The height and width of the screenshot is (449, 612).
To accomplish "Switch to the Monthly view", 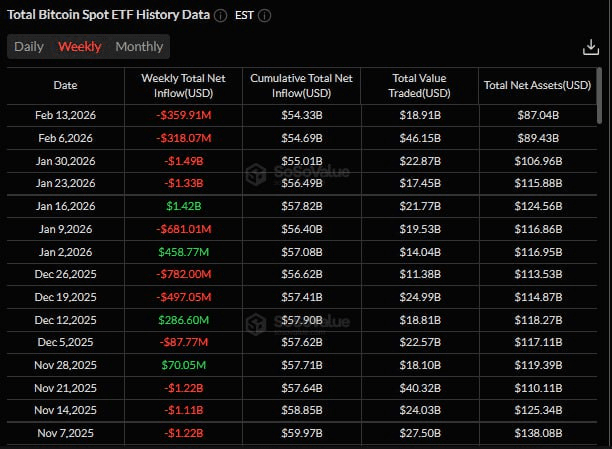I will (139, 47).
